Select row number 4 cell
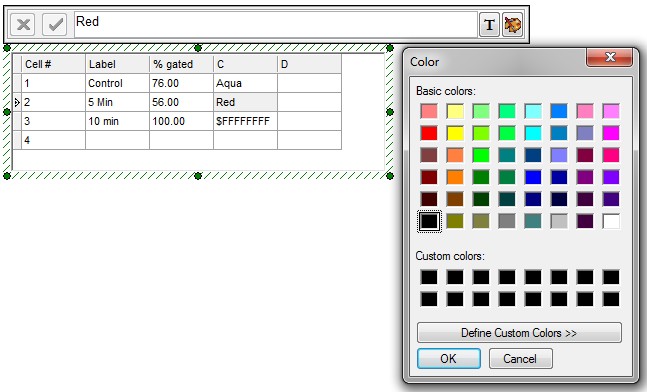This screenshot has width=647, height=392. [x=53, y=140]
